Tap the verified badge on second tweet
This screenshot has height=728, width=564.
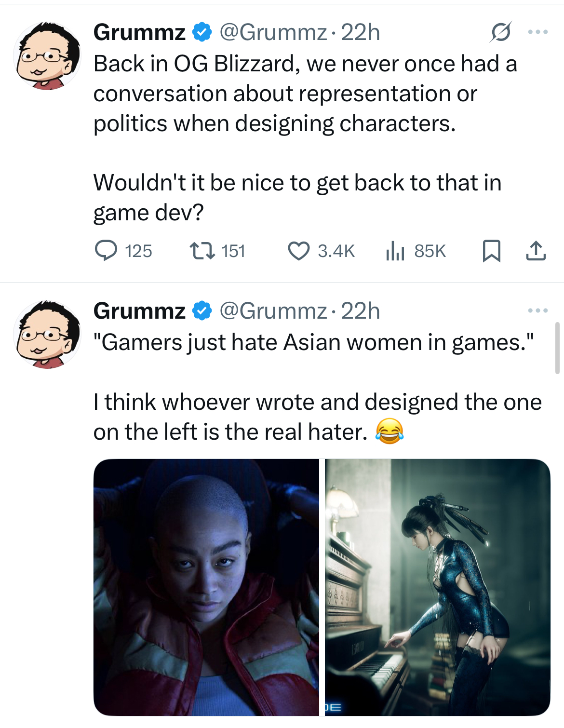(x=202, y=311)
